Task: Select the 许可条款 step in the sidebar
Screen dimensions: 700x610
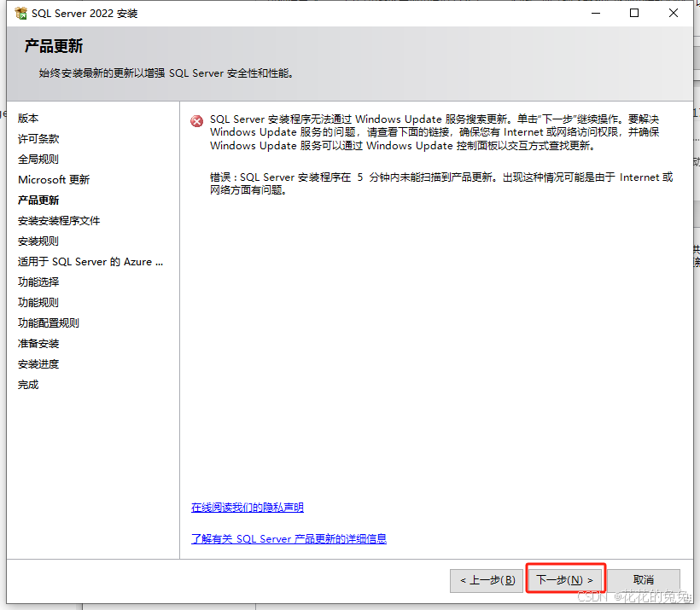Action: [x=38, y=139]
